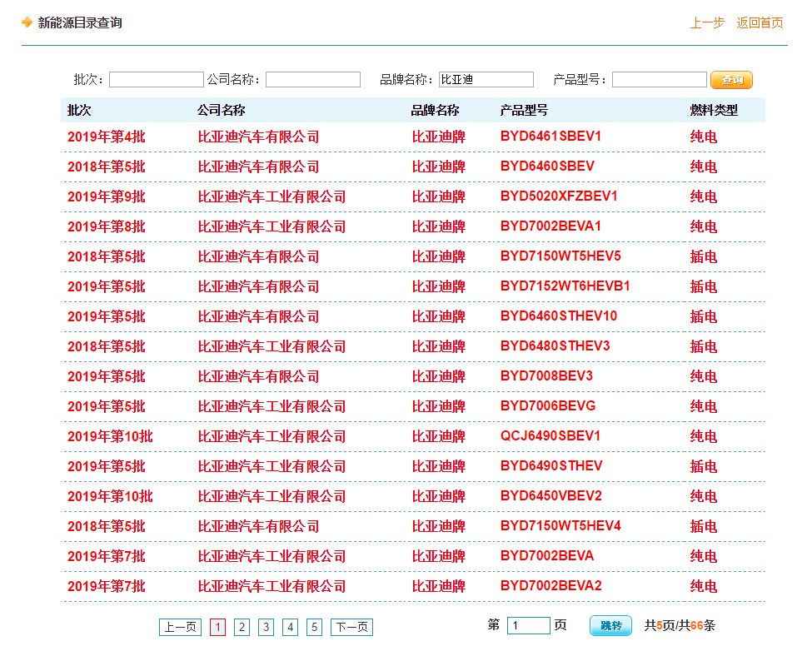Screen dimensions: 812x656
Task: Focus the 批次 input field
Action: 156,80
